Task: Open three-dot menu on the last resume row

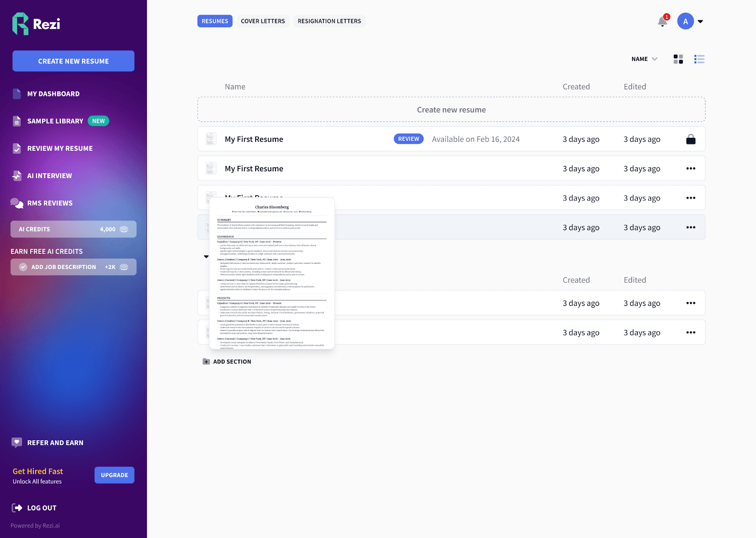Action: (x=691, y=332)
